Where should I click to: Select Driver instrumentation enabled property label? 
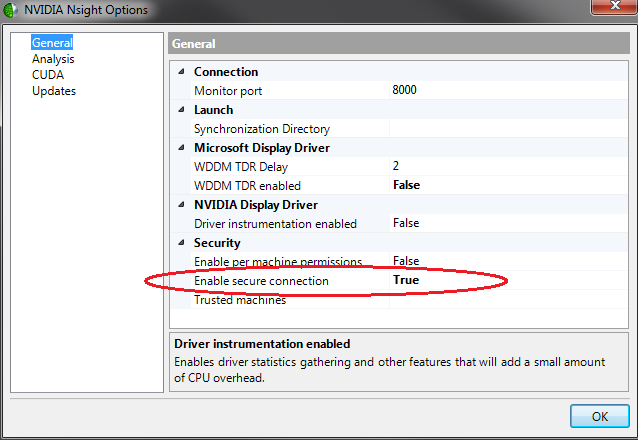275,224
